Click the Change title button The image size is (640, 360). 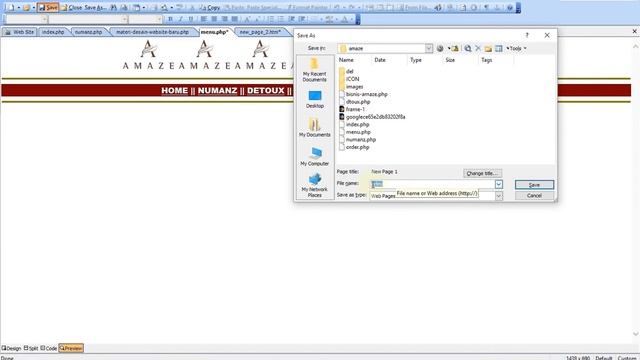click(x=482, y=173)
